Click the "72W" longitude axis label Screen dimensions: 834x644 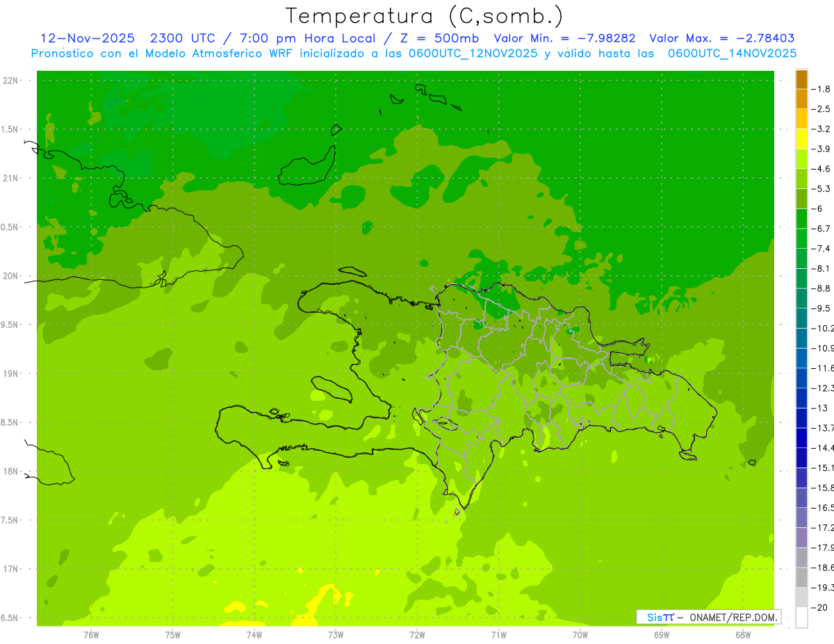tap(417, 634)
